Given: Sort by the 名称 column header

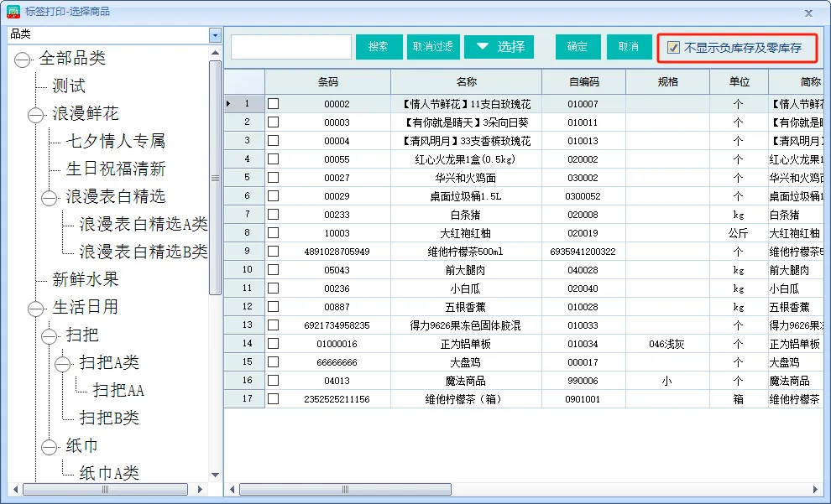Looking at the screenshot, I should [466, 82].
